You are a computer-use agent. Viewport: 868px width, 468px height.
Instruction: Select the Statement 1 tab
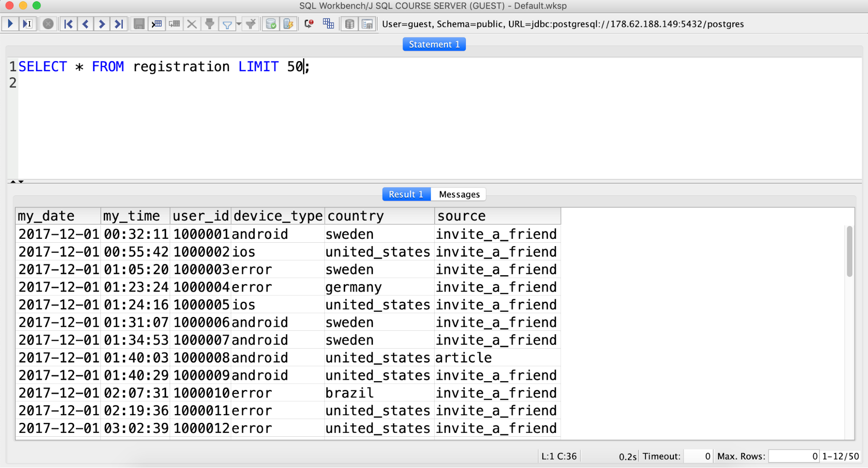(434, 44)
